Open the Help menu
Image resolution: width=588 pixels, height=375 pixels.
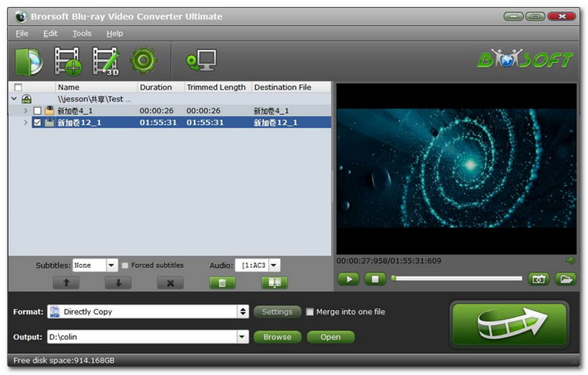point(115,33)
